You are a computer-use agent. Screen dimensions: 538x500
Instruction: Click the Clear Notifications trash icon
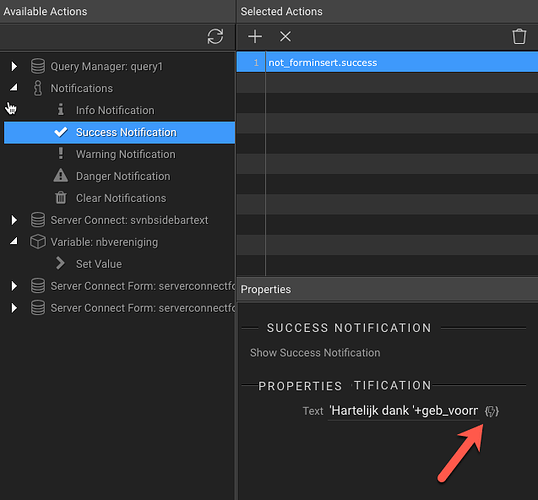coord(61,198)
